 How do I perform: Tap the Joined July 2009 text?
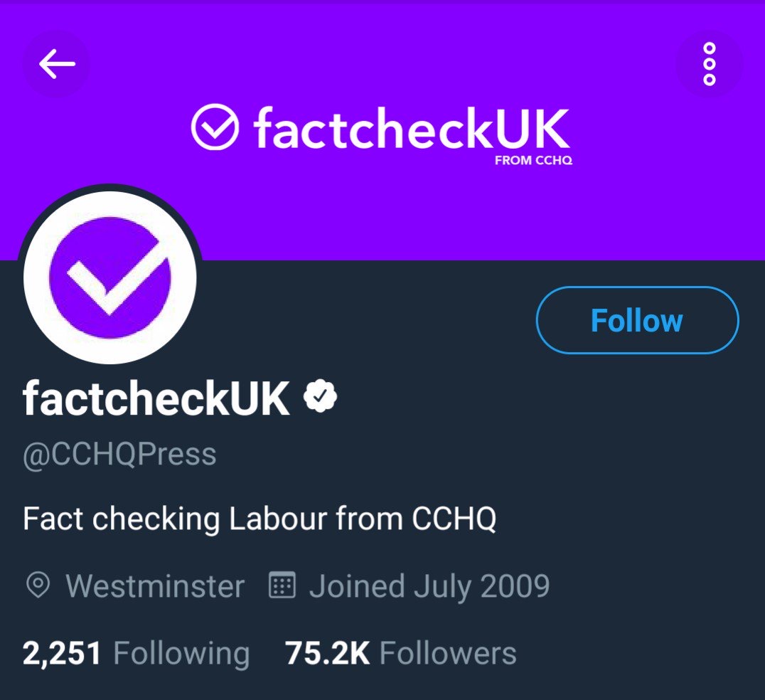pyautogui.click(x=429, y=586)
